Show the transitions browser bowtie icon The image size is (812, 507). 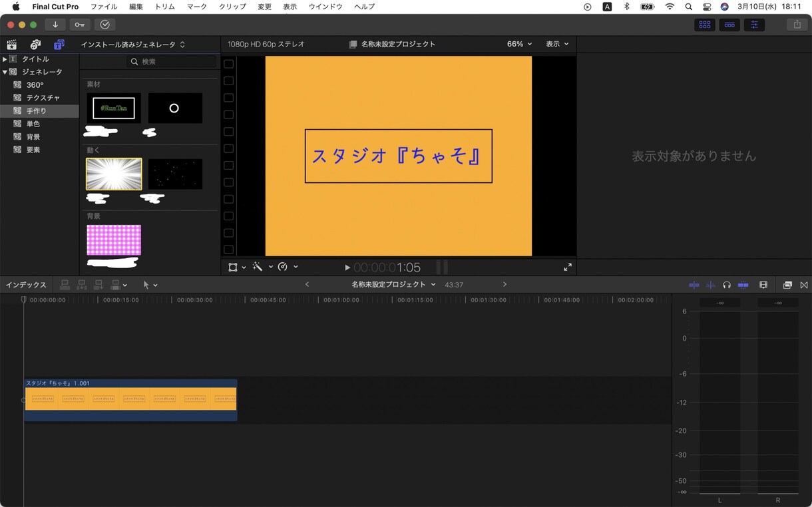pyautogui.click(x=804, y=285)
